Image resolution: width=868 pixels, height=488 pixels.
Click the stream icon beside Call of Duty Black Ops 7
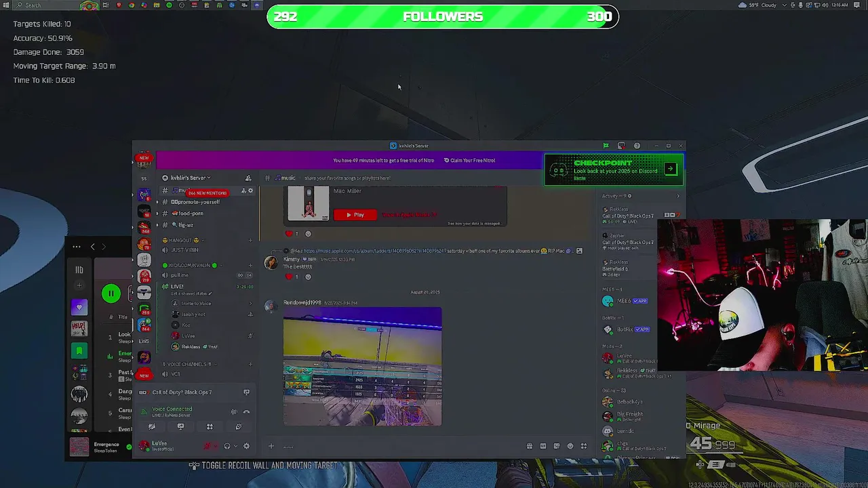246,392
